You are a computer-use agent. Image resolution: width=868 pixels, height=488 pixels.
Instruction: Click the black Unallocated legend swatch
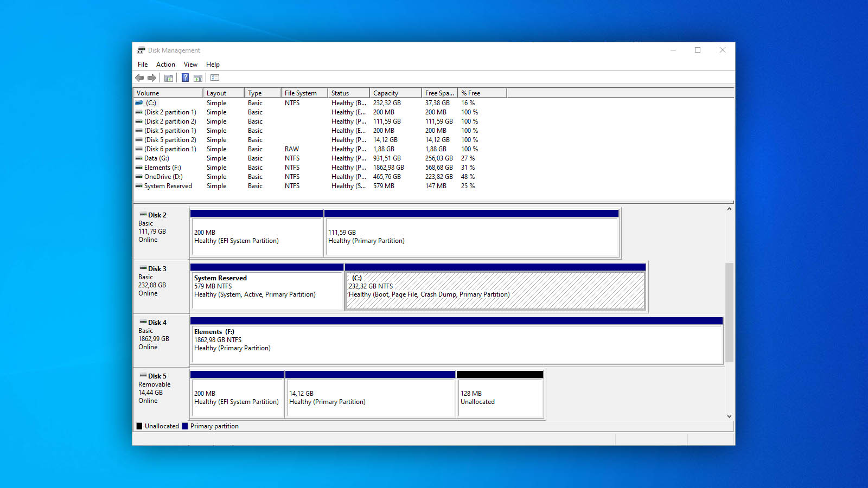(x=139, y=426)
